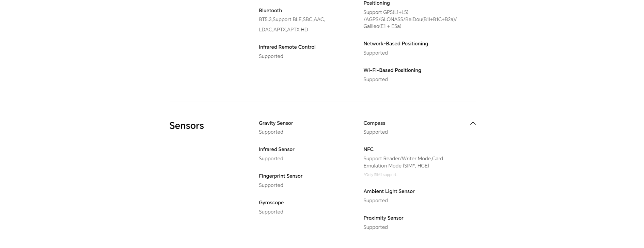Collapse the Sensors section chevron

tap(473, 123)
